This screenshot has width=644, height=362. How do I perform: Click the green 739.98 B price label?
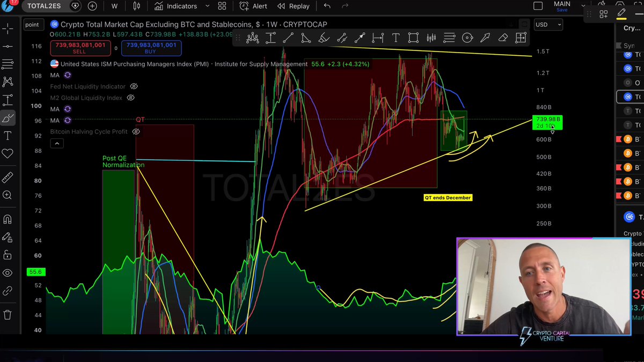click(x=547, y=122)
